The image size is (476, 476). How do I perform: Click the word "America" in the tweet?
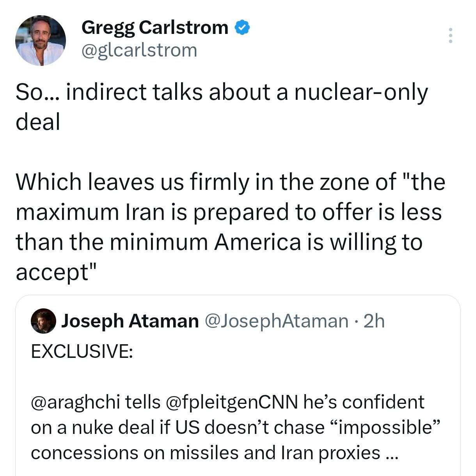tap(258, 242)
